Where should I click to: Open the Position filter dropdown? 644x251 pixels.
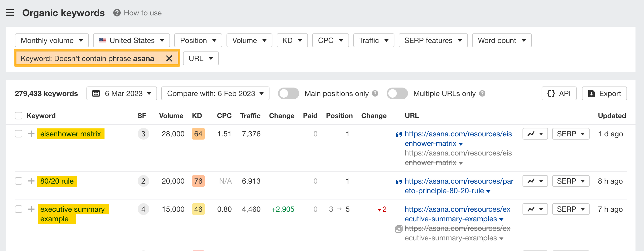198,40
